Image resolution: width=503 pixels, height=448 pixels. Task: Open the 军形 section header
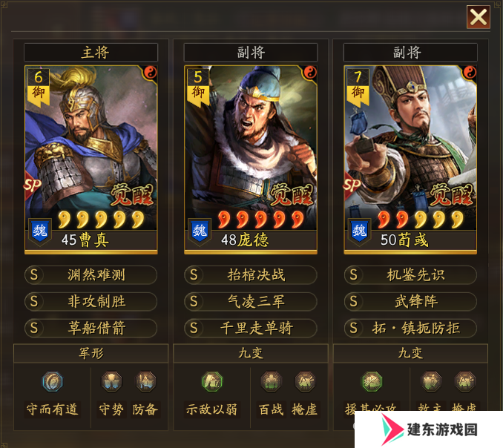click(x=91, y=353)
